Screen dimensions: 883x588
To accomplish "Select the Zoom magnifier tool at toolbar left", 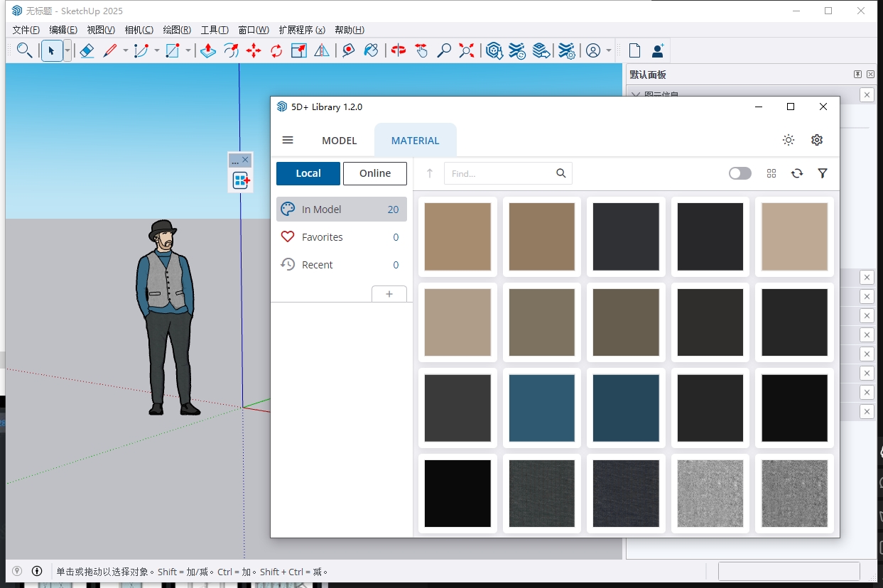I will click(24, 50).
